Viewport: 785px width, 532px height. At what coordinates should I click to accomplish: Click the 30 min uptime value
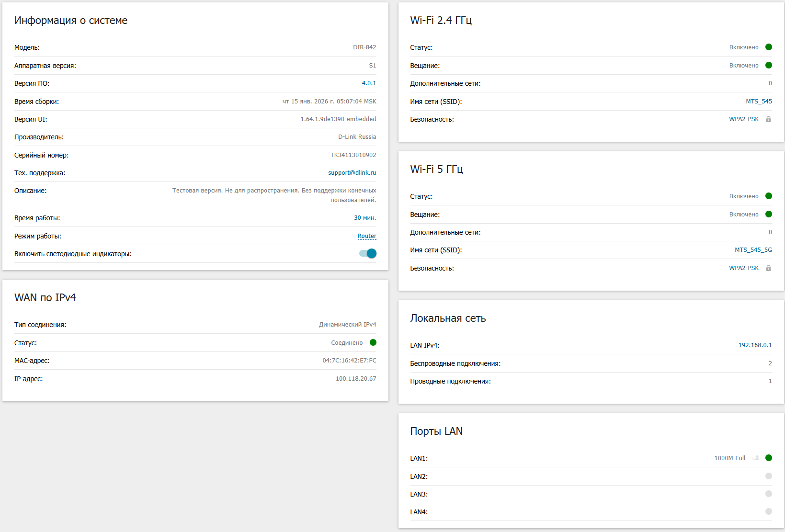[x=364, y=218]
